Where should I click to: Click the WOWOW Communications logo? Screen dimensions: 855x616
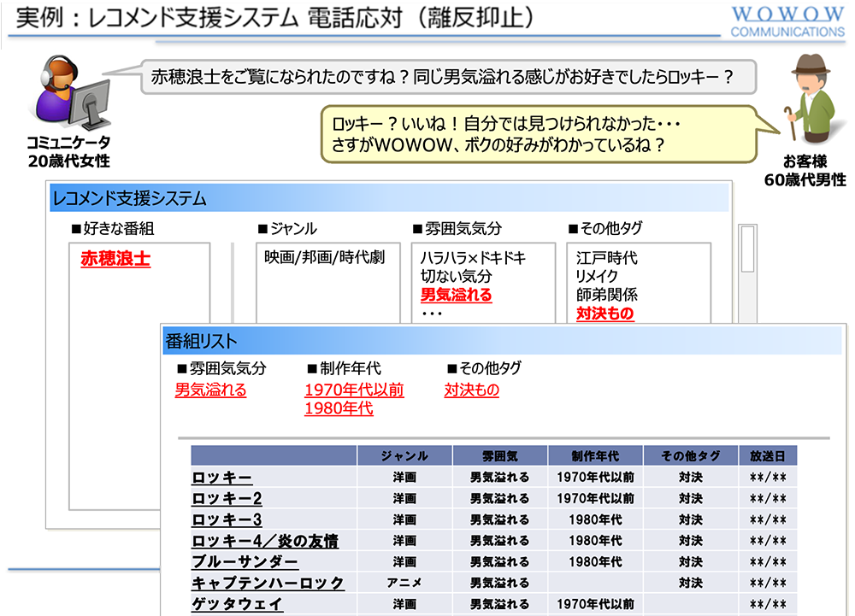click(787, 22)
